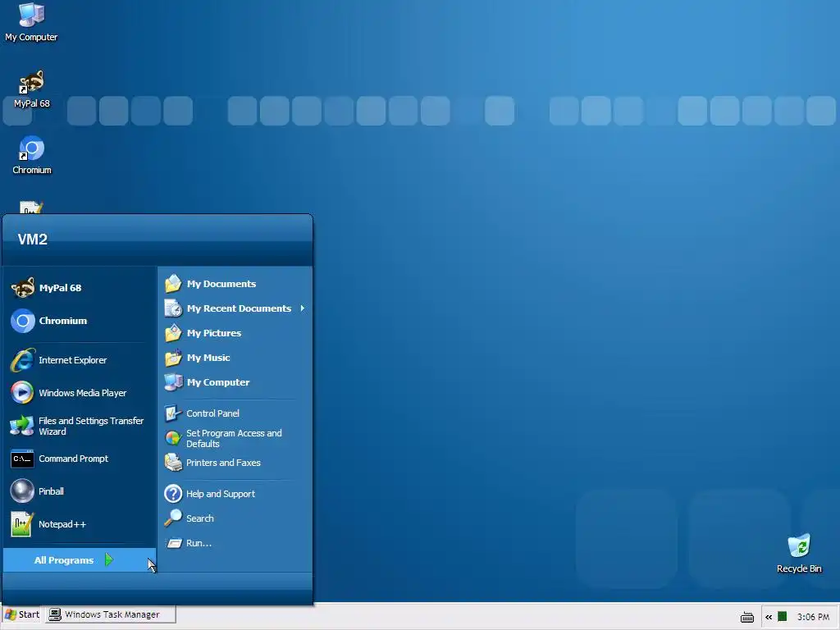The image size is (840, 630).
Task: Expand hidden tray icons chevron
Action: pos(768,617)
